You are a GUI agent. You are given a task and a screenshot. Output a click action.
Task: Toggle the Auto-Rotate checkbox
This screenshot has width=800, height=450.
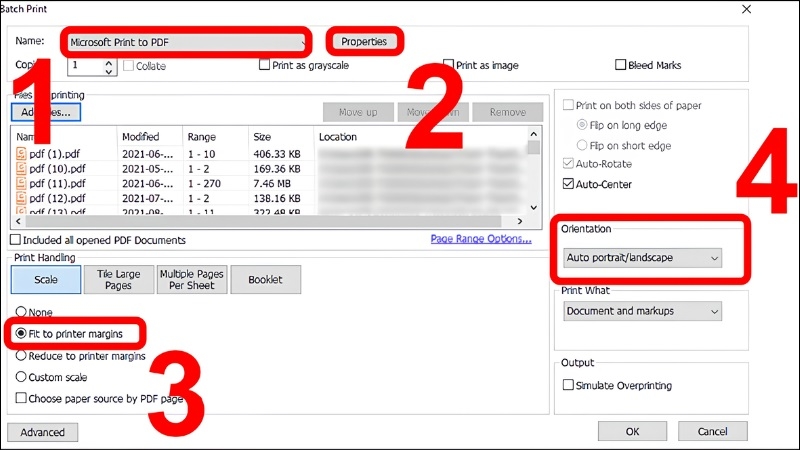568,164
